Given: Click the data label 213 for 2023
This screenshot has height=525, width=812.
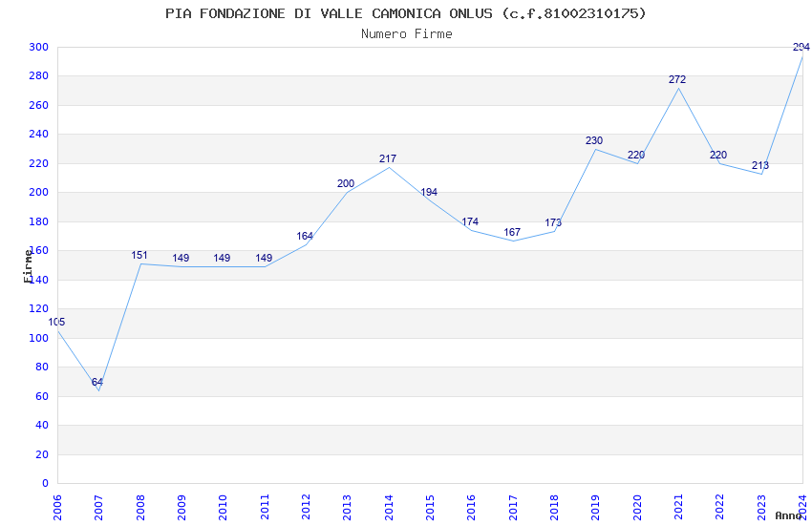Looking at the screenshot, I should [x=760, y=165].
